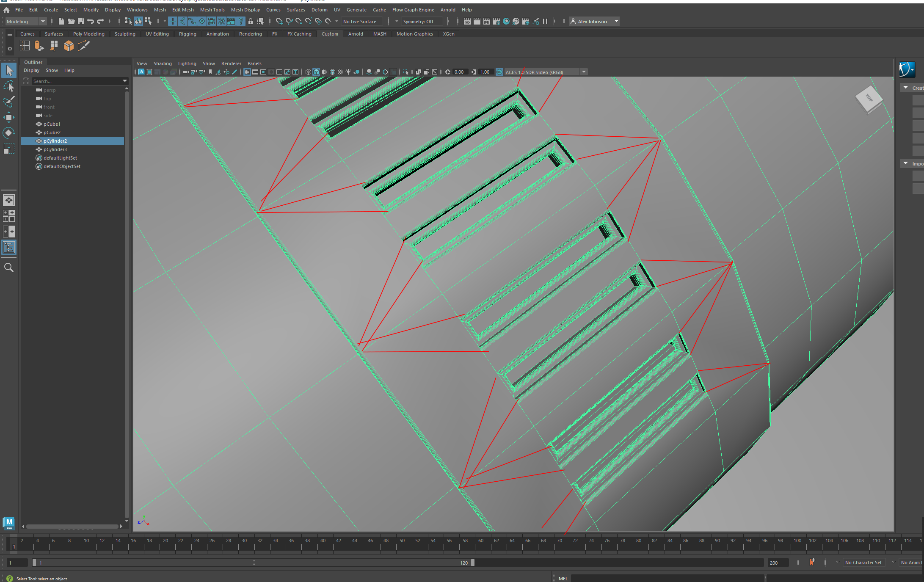
Task: Open the Mesh Tools menu
Action: tap(212, 10)
